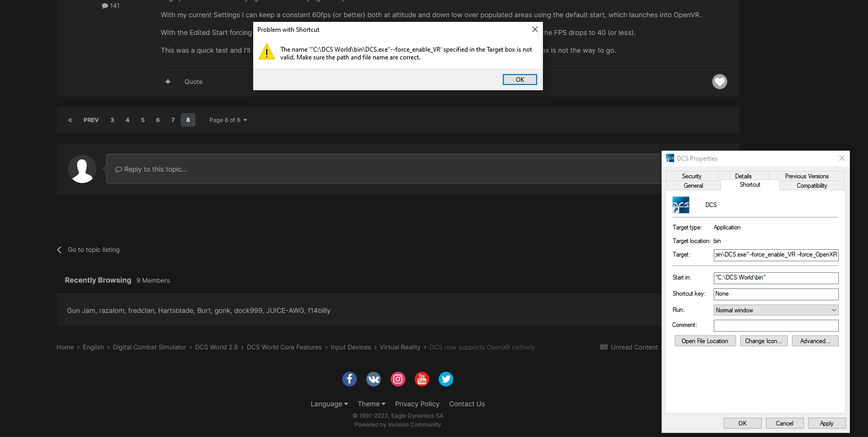Click the user avatar beside reply box
The image size is (868, 437).
[x=82, y=169]
